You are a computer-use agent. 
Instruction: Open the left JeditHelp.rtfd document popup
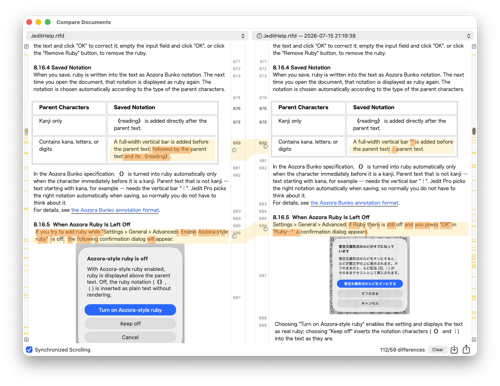(137, 36)
